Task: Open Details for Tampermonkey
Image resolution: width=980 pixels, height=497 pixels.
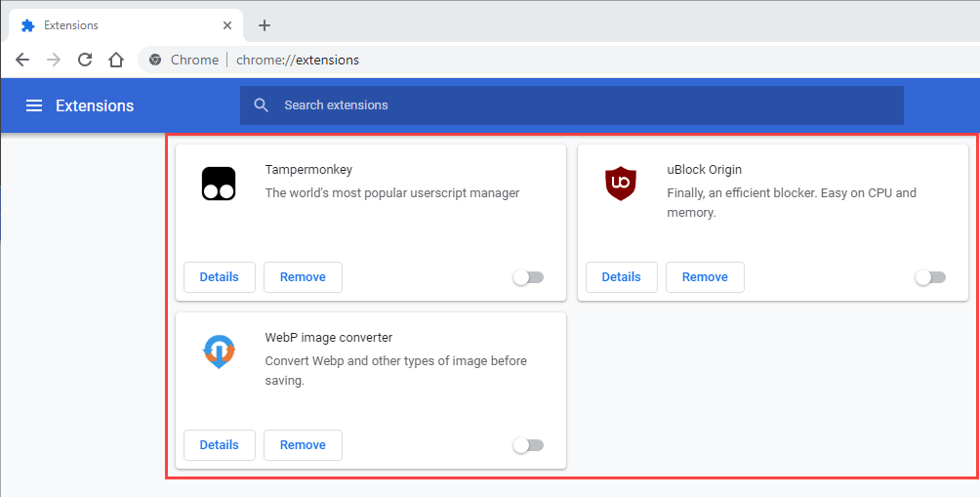Action: [219, 277]
